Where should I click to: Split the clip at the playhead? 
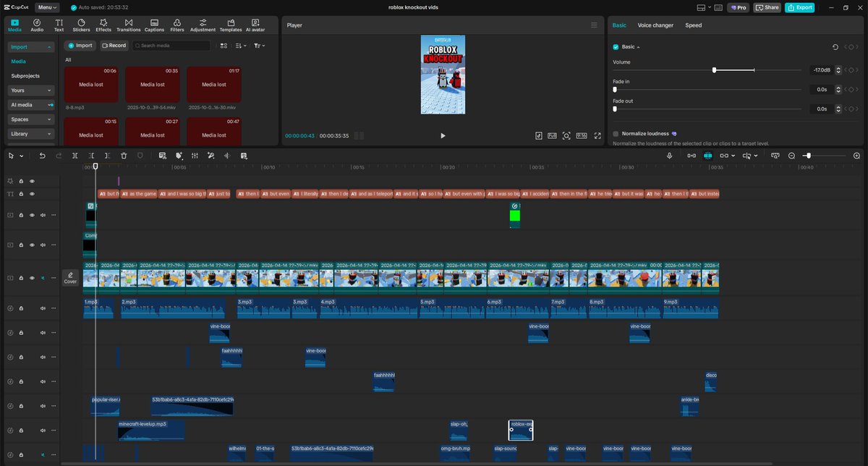point(75,156)
